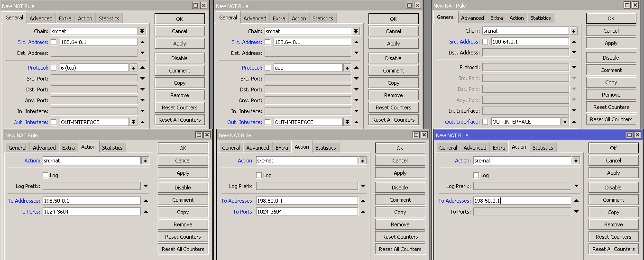Close the tcp rule window
The image size is (644, 260).
(x=203, y=6)
